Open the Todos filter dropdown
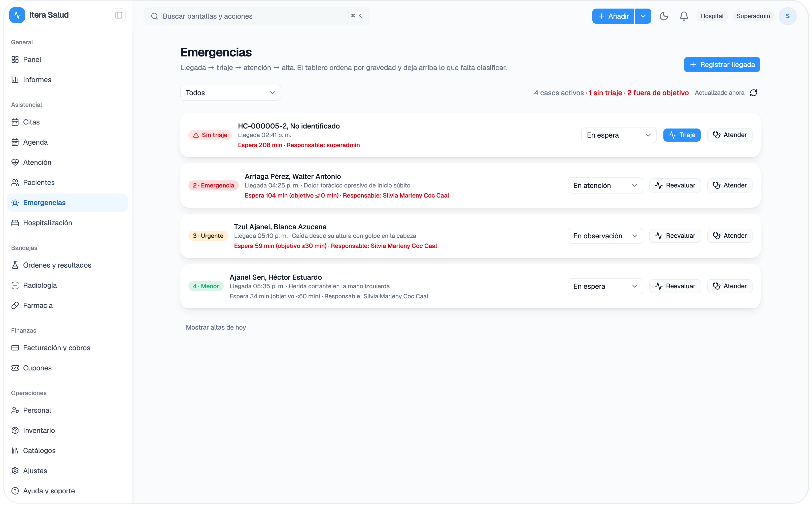Viewport: 812px width, 510px height. pos(230,93)
